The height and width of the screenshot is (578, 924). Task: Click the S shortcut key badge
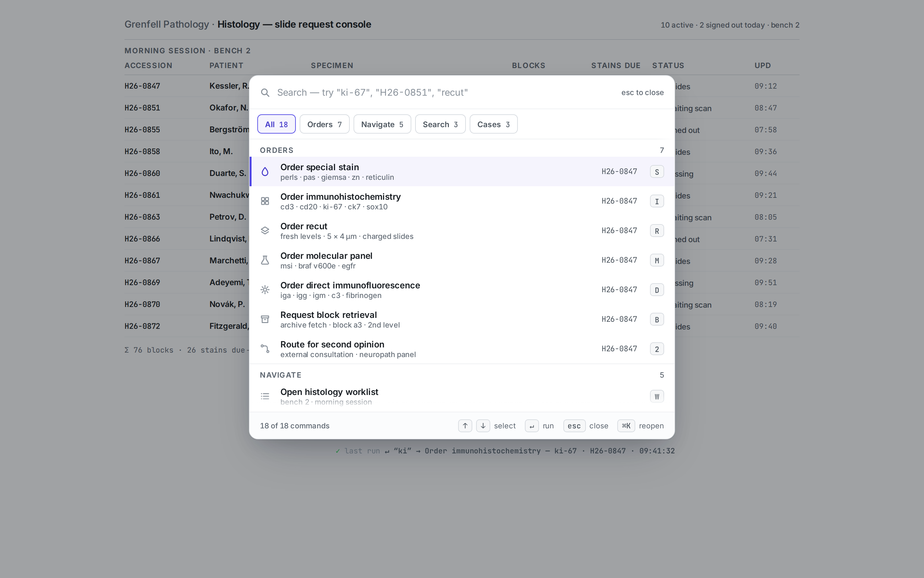(657, 172)
